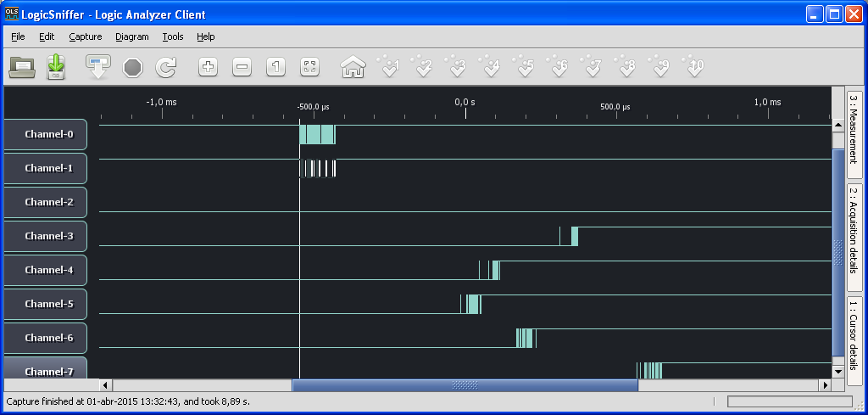Open the Capture menu

(86, 36)
